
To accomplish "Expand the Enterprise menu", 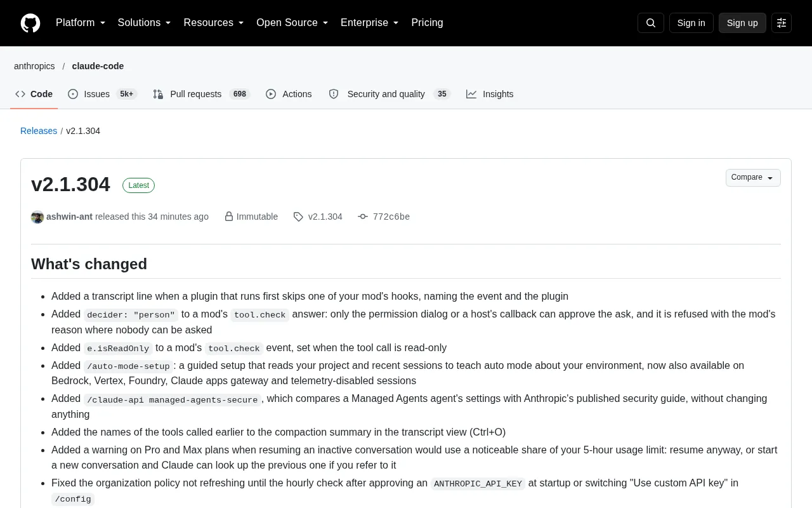I will (x=370, y=23).
